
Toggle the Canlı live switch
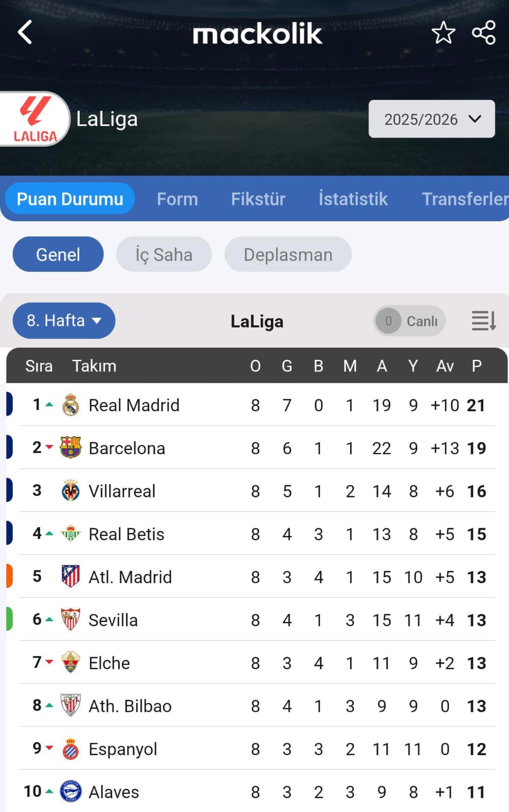pyautogui.click(x=409, y=321)
